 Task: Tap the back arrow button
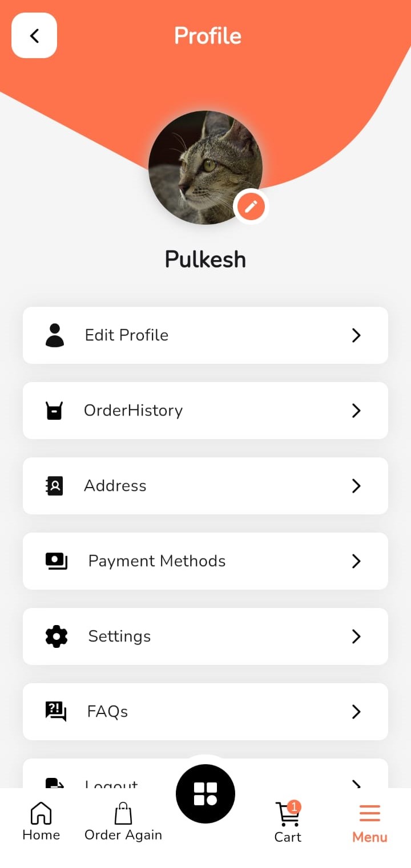point(34,35)
